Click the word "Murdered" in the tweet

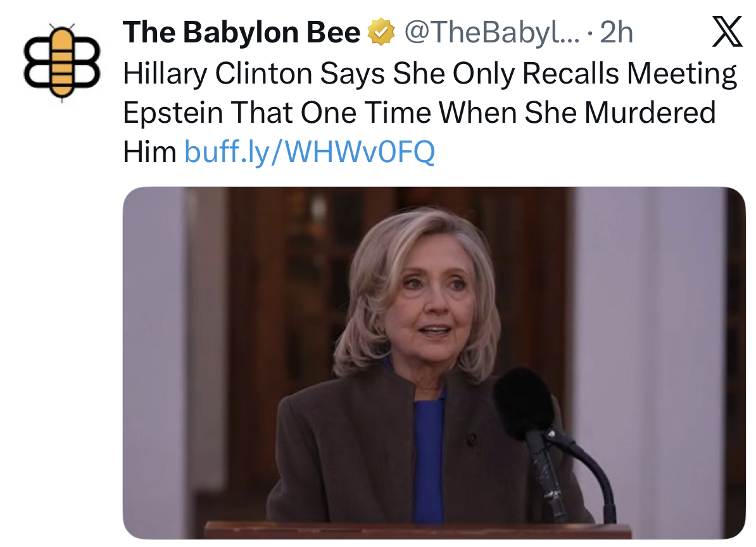(x=650, y=114)
